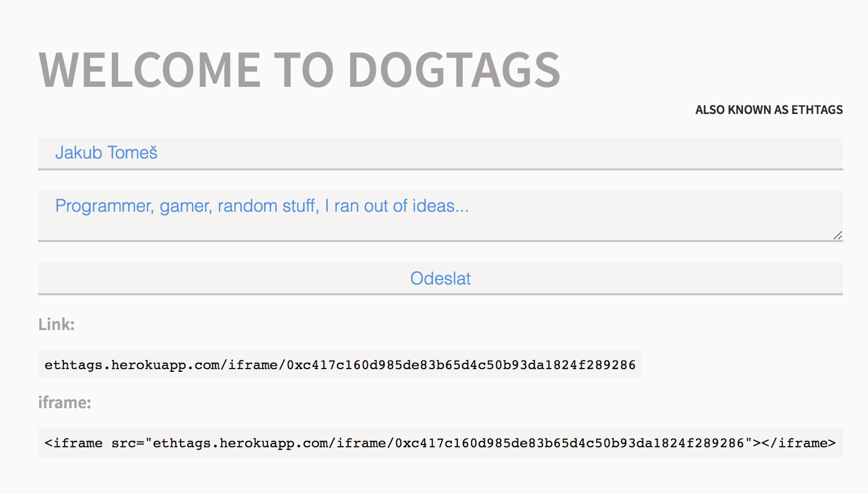Image resolution: width=868 pixels, height=494 pixels.
Task: Click the ethtags link URL box
Action: coord(340,365)
